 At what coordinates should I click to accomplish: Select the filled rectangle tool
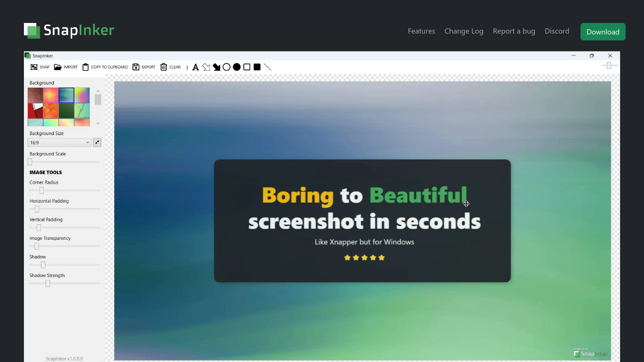pos(257,67)
